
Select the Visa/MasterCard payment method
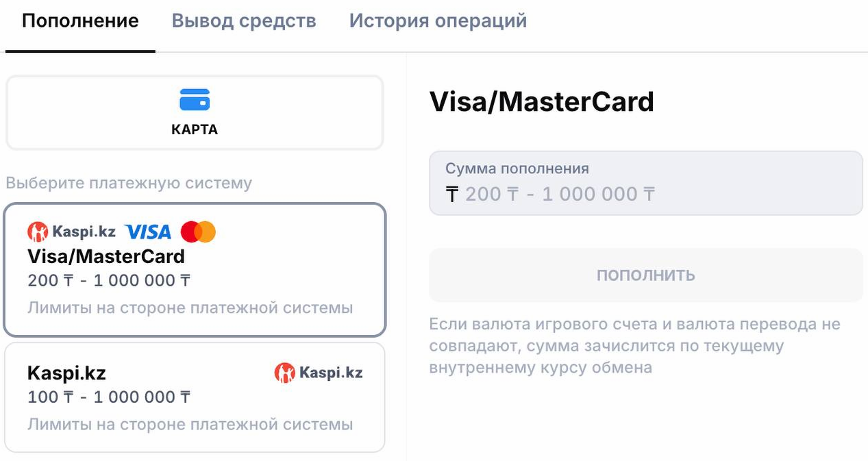coord(194,267)
